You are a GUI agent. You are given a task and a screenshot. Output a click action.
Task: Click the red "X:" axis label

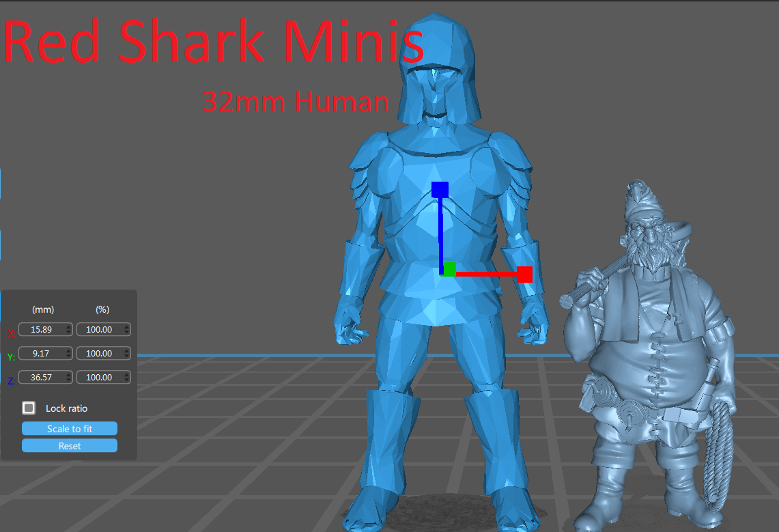pos(12,333)
